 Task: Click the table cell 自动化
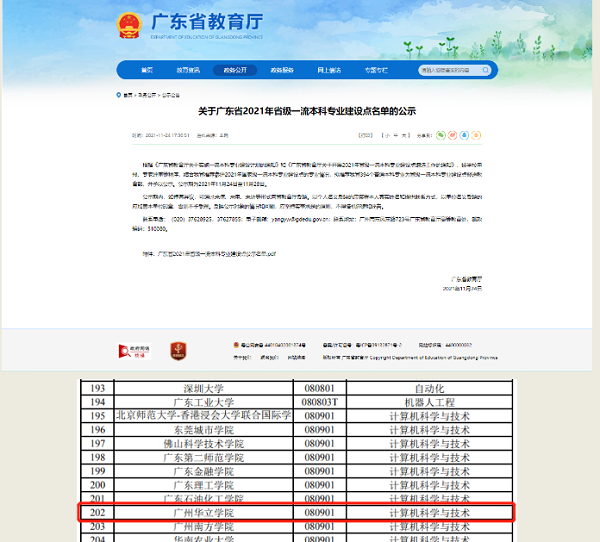429,389
